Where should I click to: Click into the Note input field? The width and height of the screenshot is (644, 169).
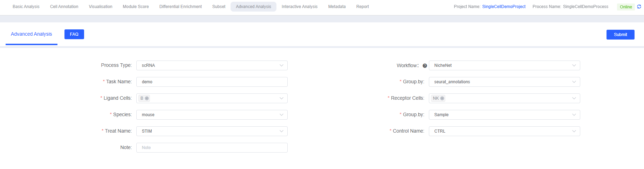212,148
